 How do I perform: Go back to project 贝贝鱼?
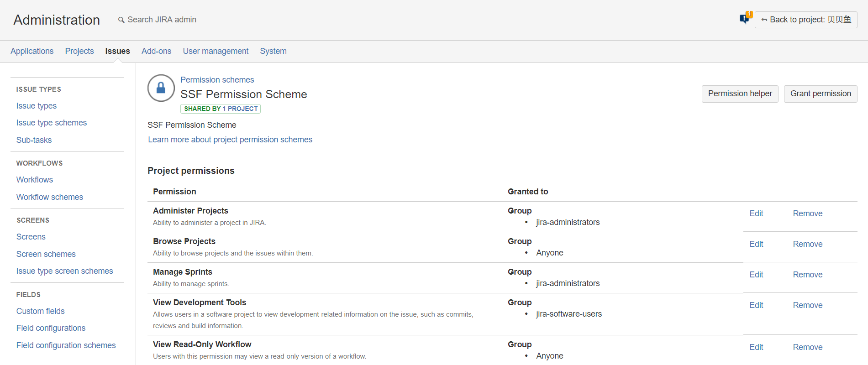[806, 20]
